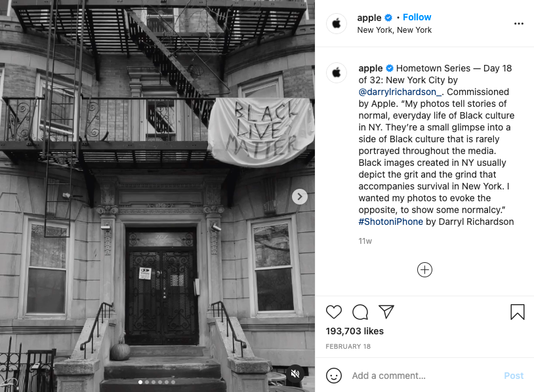Load more comments with plus circle

pos(424,270)
